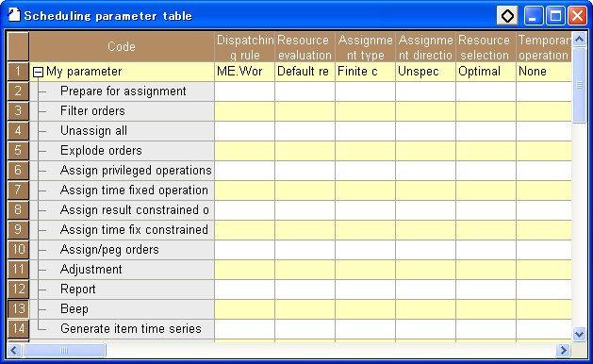593x364 pixels.
Task: Select the Dispatching rule column header
Action: pos(245,47)
